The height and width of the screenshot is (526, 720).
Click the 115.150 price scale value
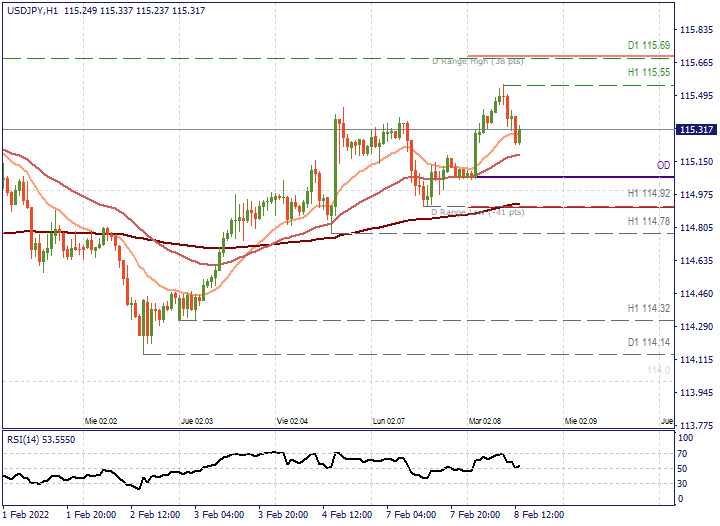click(x=696, y=162)
